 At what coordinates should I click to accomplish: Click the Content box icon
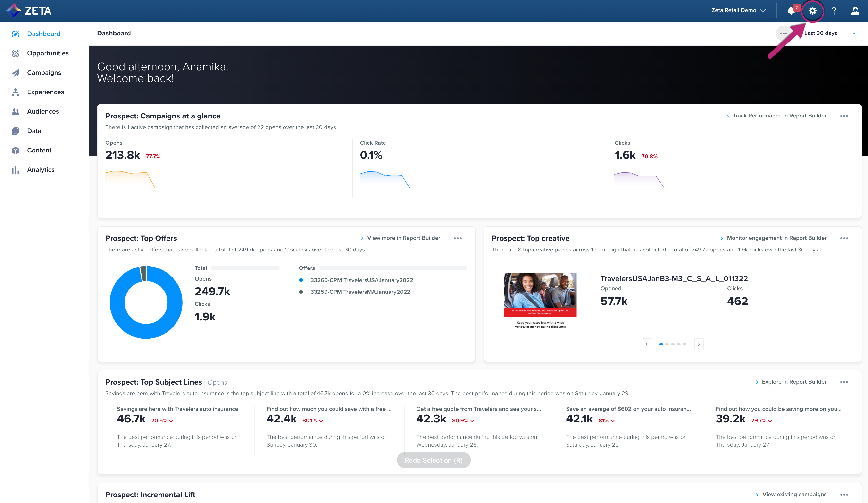pos(16,150)
